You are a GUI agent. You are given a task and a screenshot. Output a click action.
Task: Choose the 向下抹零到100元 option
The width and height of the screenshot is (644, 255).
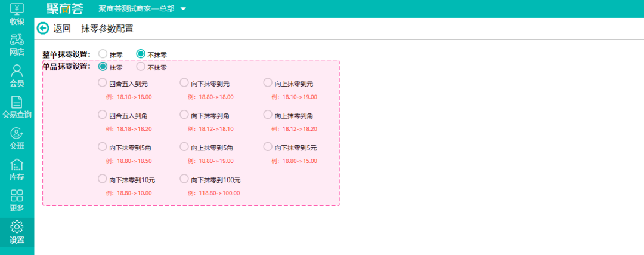coord(184,179)
